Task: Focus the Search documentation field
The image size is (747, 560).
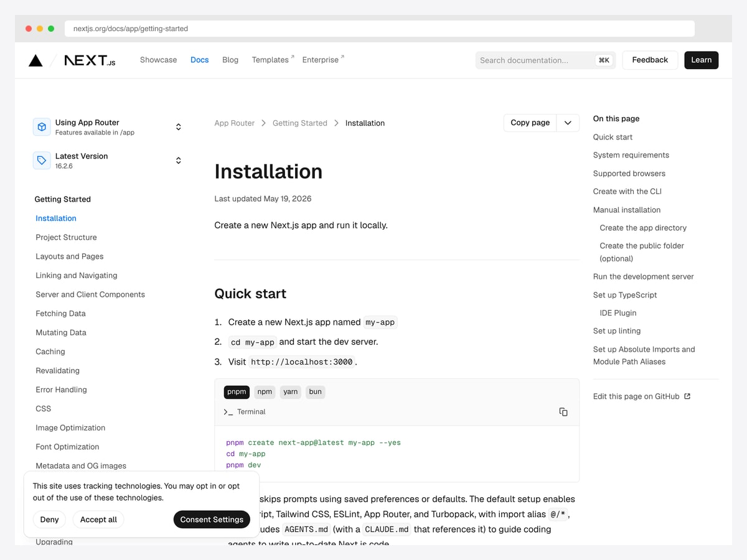Action: 545,60
